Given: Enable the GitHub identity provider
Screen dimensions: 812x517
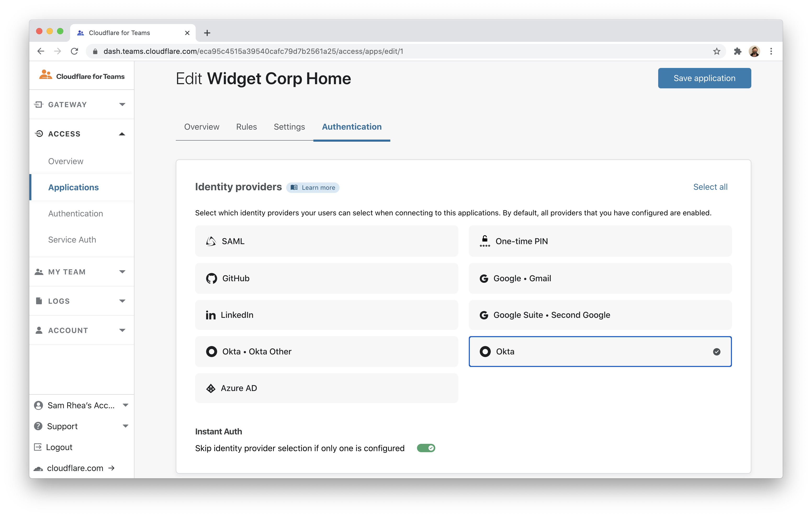Looking at the screenshot, I should (326, 278).
